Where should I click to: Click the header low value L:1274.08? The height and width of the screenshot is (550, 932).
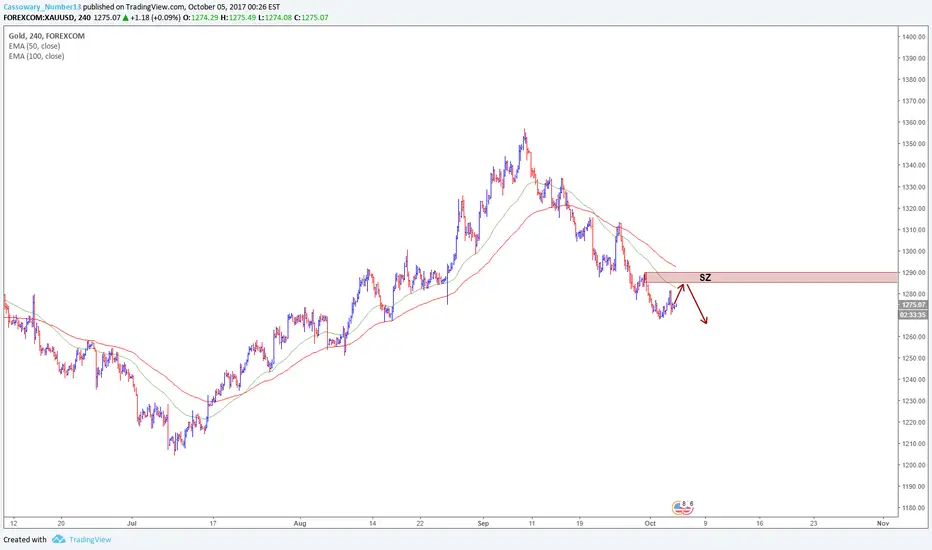coord(275,18)
